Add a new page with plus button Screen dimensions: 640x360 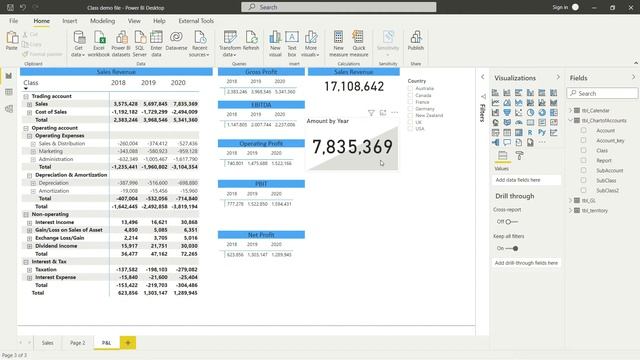[x=128, y=343]
